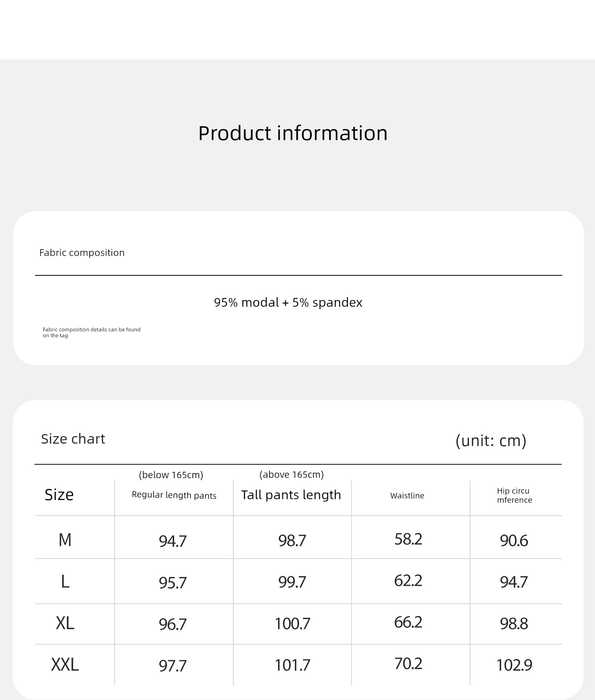Select the Fabric composition label
Image resolution: width=595 pixels, height=700 pixels.
coord(82,253)
